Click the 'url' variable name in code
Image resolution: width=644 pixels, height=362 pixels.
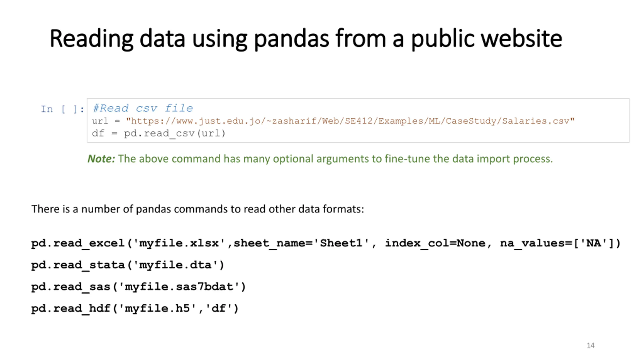tap(100, 121)
